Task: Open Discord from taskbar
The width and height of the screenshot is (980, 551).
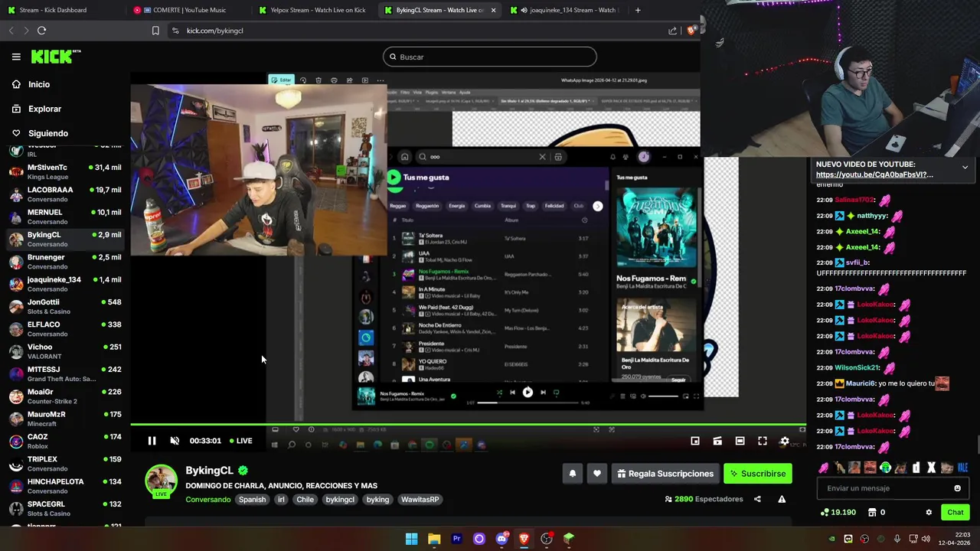Action: click(501, 539)
